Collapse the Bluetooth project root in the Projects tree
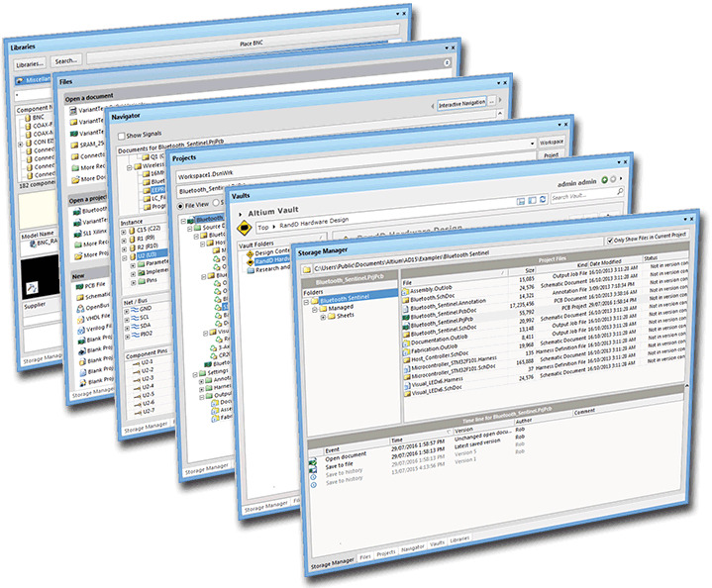712x588 pixels. [x=183, y=221]
